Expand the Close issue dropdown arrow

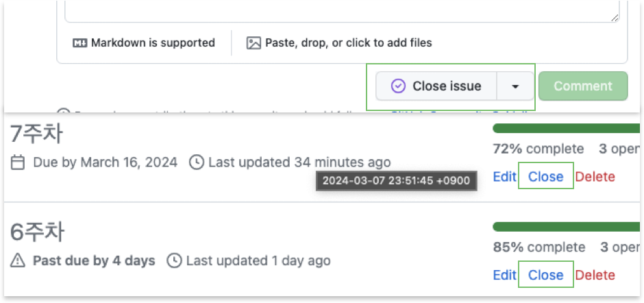(515, 86)
